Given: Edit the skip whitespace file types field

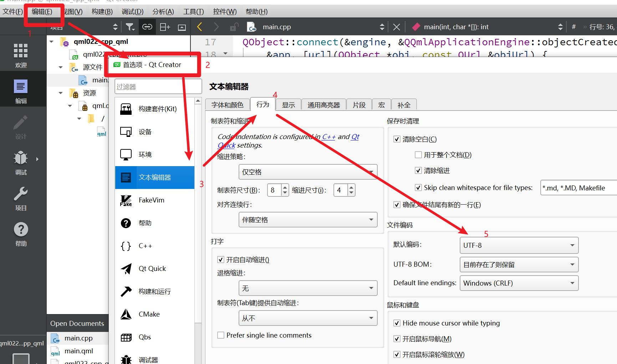Looking at the screenshot, I should point(578,188).
